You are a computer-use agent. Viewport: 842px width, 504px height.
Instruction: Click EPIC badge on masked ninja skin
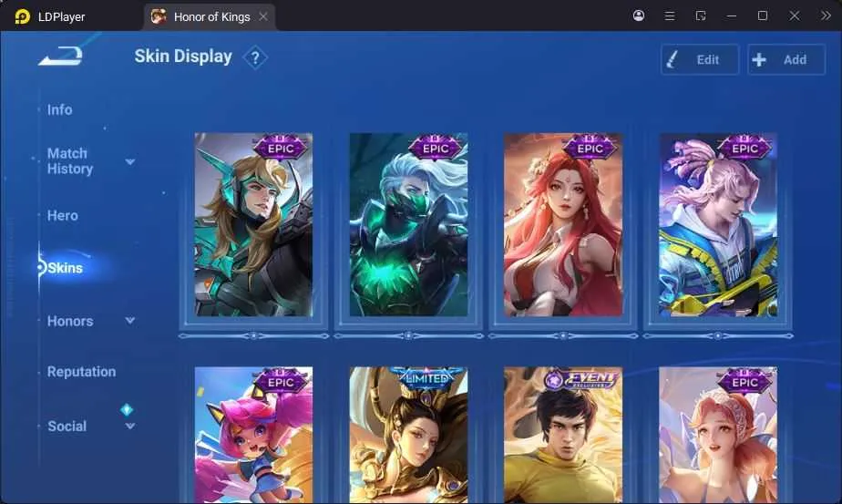pyautogui.click(x=436, y=148)
